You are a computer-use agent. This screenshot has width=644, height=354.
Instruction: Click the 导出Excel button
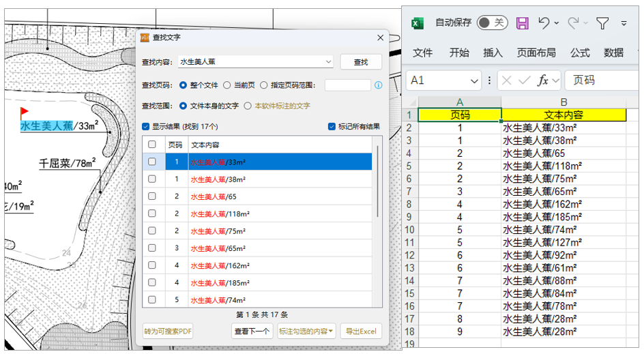click(360, 331)
